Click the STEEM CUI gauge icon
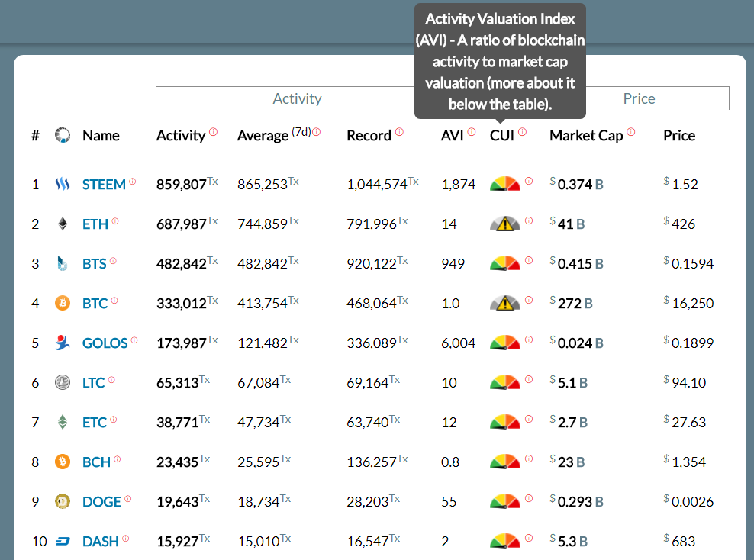The image size is (754, 560). pyautogui.click(x=505, y=184)
